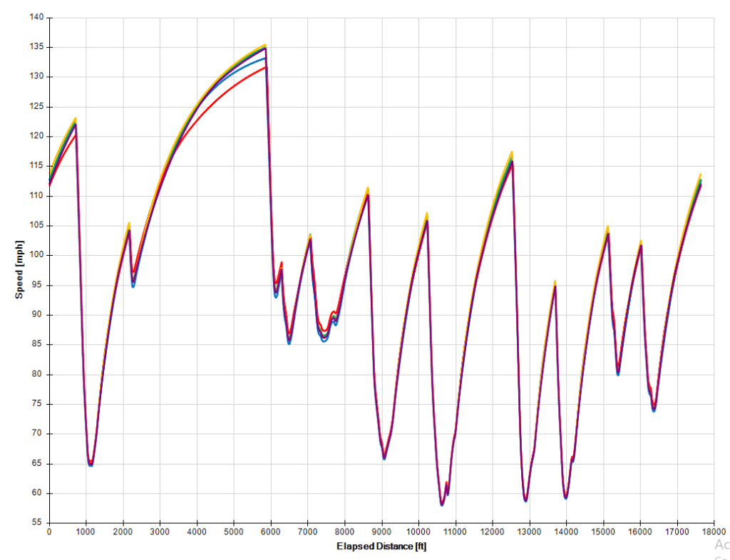This screenshot has width=730, height=560.
Task: Select the 9000 ft x-axis tick label
Action: click(381, 532)
